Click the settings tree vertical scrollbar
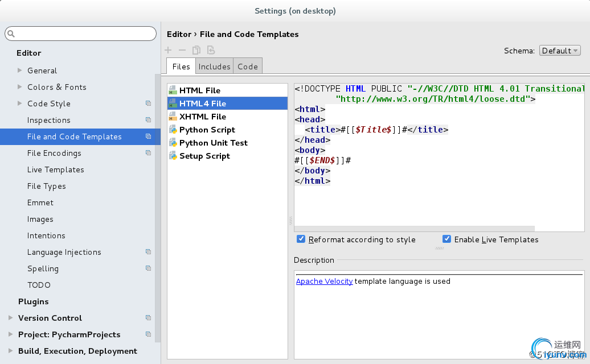Image resolution: width=590 pixels, height=364 pixels. [158, 208]
